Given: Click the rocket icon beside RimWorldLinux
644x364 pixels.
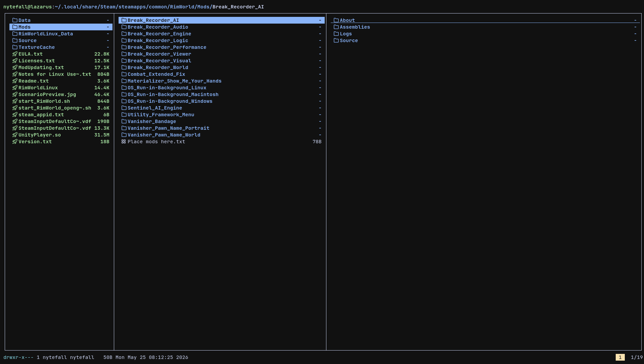Looking at the screenshot, I should point(15,88).
